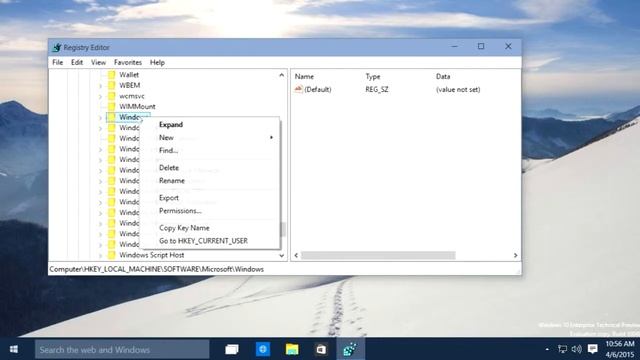The image size is (640, 360).
Task: Select the (Default) value name
Action: point(318,89)
